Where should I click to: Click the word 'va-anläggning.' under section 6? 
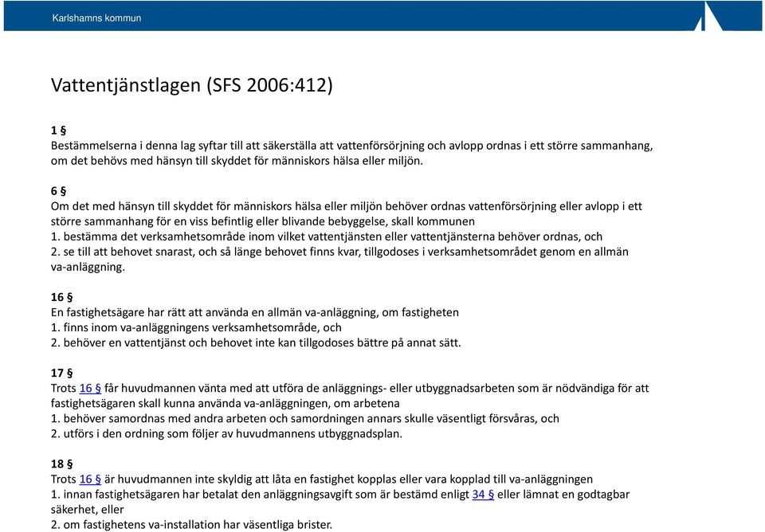coord(88,267)
